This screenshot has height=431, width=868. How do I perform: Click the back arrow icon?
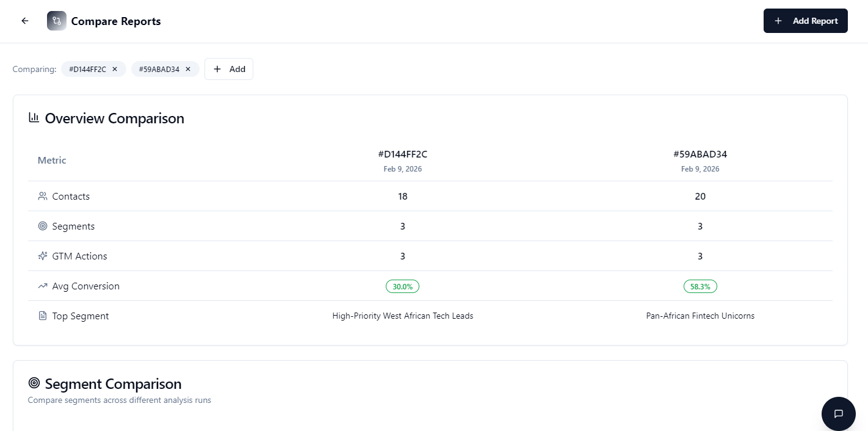[25, 21]
